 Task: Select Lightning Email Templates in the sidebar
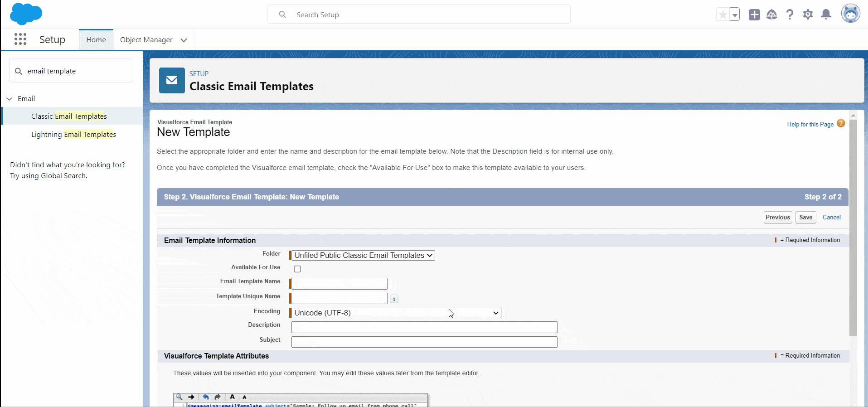click(x=73, y=134)
